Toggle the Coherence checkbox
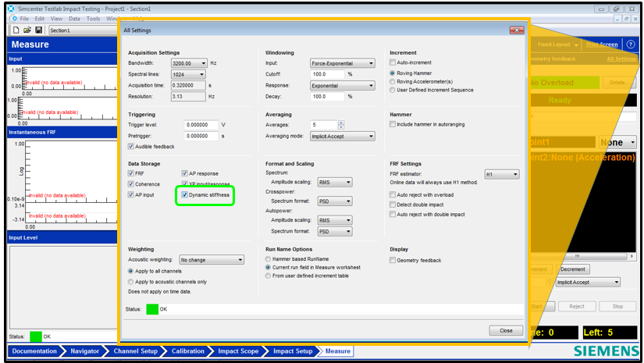This screenshot has height=363, width=644. click(x=131, y=184)
